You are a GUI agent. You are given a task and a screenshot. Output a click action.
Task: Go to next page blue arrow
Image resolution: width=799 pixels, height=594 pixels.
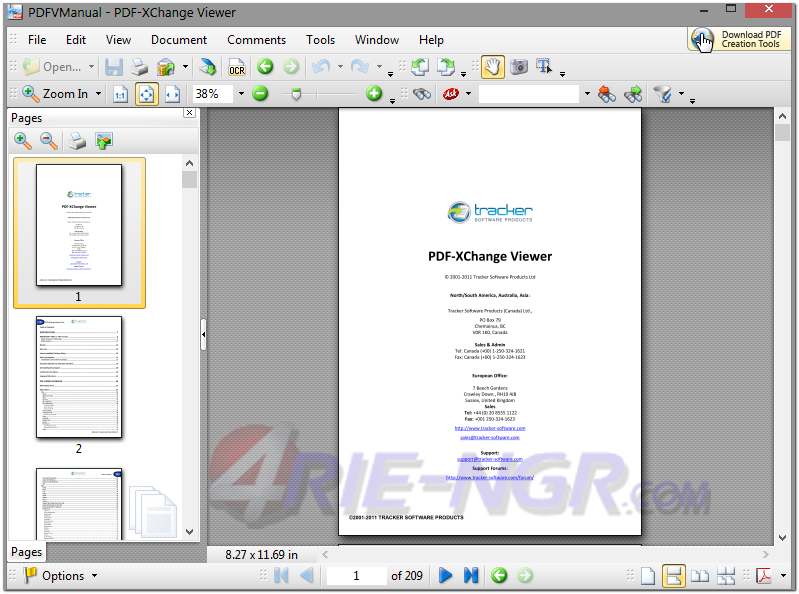tap(445, 576)
